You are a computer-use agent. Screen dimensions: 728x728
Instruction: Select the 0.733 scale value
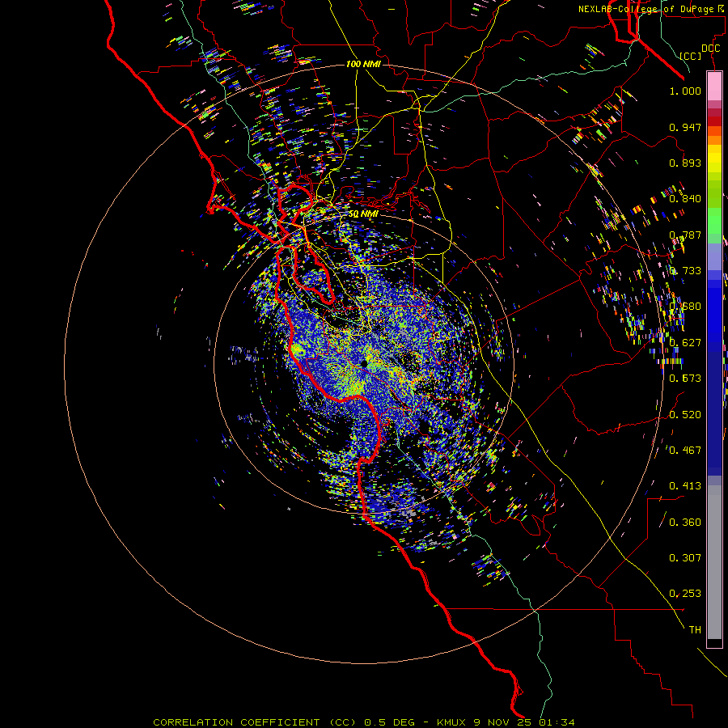point(685,271)
